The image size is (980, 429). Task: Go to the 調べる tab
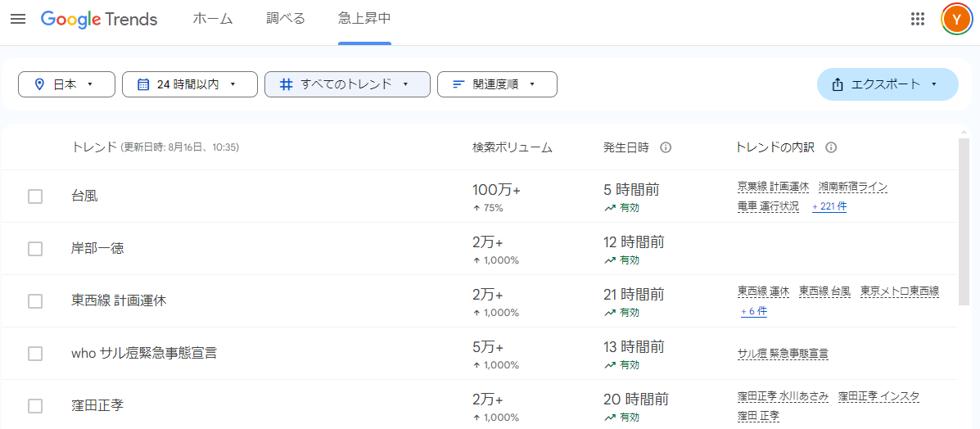(286, 19)
